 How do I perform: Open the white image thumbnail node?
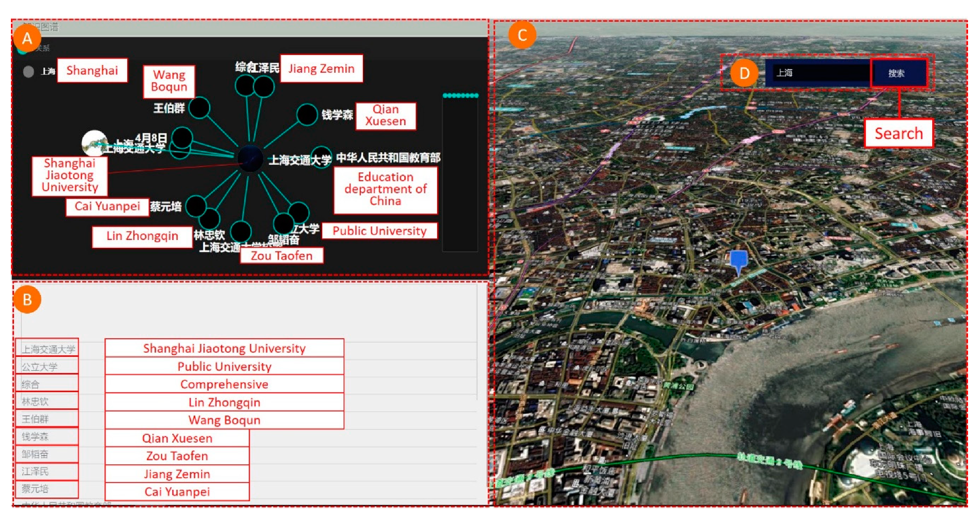(x=94, y=142)
